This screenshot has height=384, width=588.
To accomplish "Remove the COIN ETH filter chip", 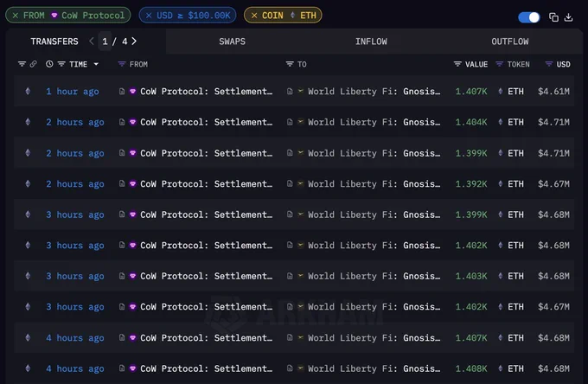I will click(254, 16).
